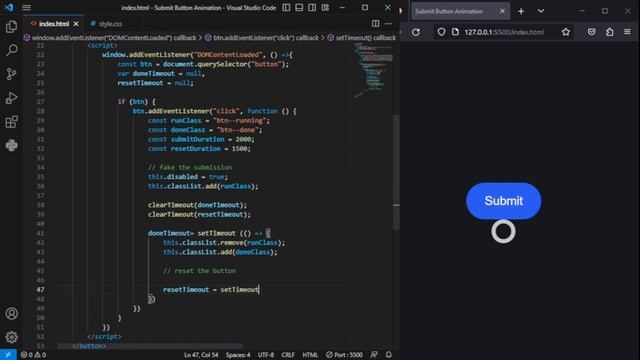Click the Submit button in browser
This screenshot has width=640, height=360.
point(503,201)
